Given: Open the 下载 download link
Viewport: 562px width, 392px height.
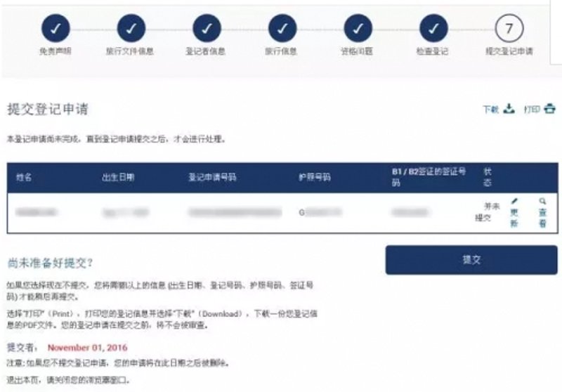Looking at the screenshot, I should point(490,110).
